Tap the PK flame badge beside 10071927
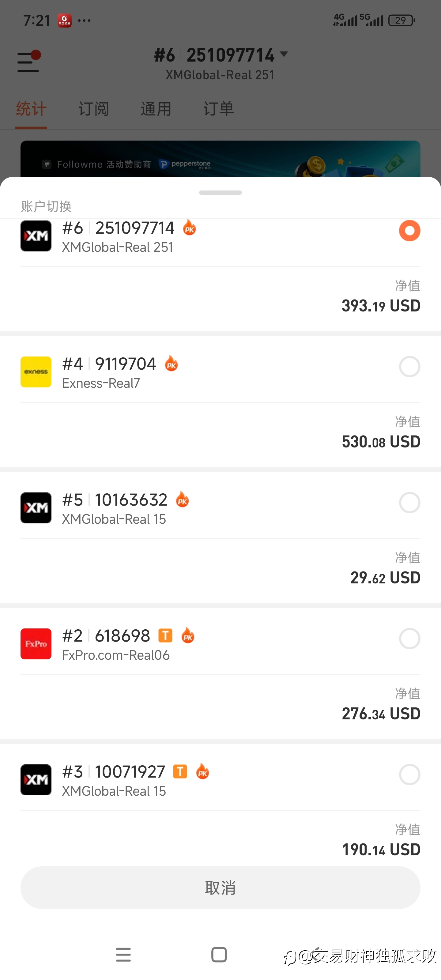This screenshot has width=441, height=980. tap(202, 771)
